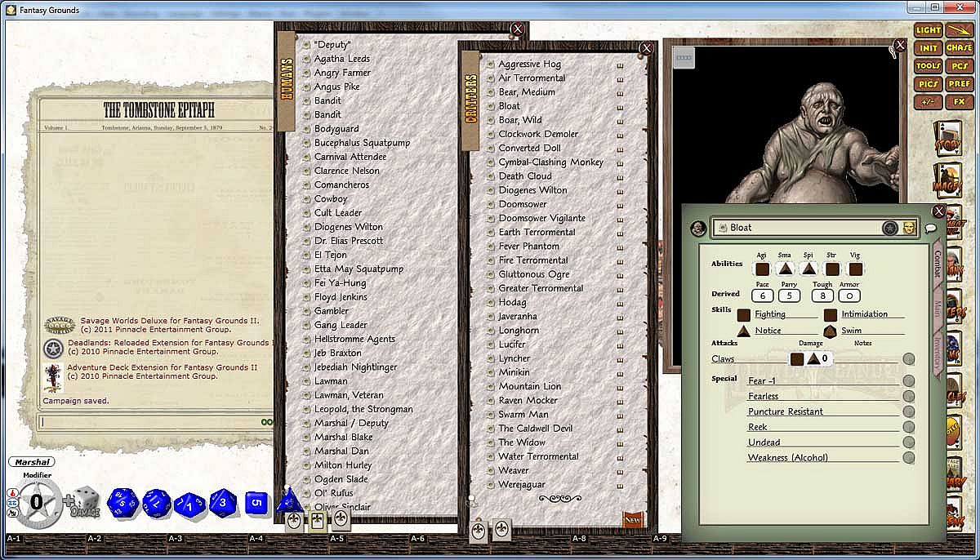Click the New button in Critters list

coord(633,519)
